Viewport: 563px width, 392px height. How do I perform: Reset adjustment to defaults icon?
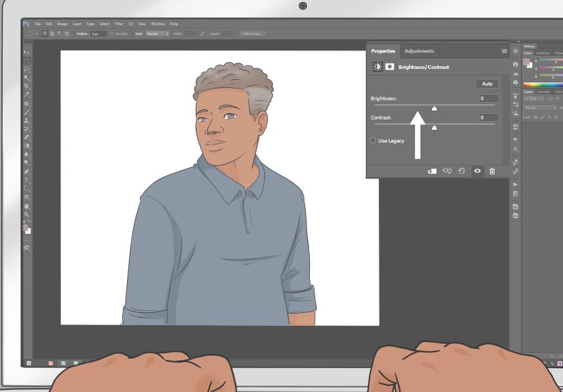(x=462, y=171)
